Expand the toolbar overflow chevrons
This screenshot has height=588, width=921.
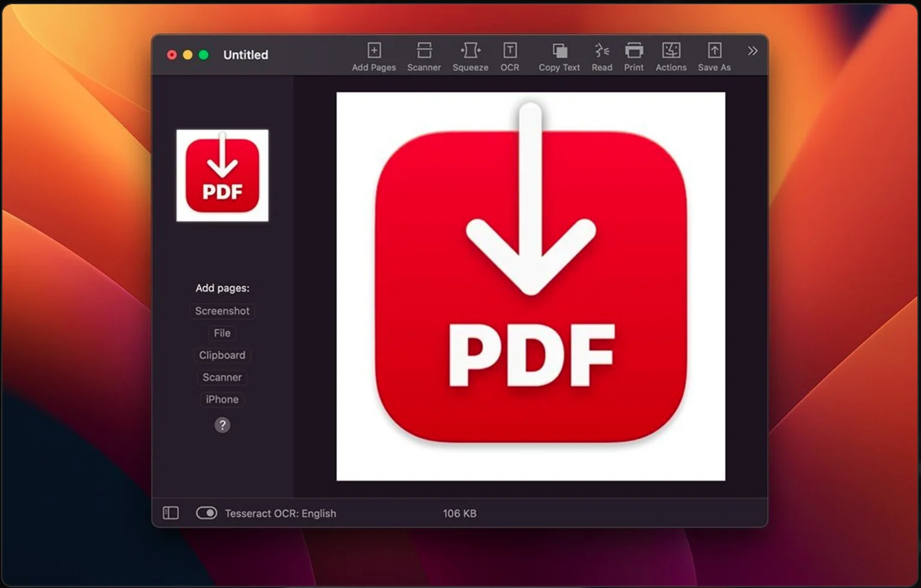(752, 51)
